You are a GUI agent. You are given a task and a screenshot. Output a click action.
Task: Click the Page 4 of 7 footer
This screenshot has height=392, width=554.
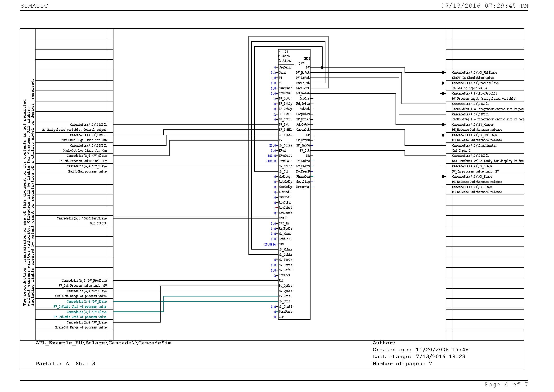tap(506, 384)
